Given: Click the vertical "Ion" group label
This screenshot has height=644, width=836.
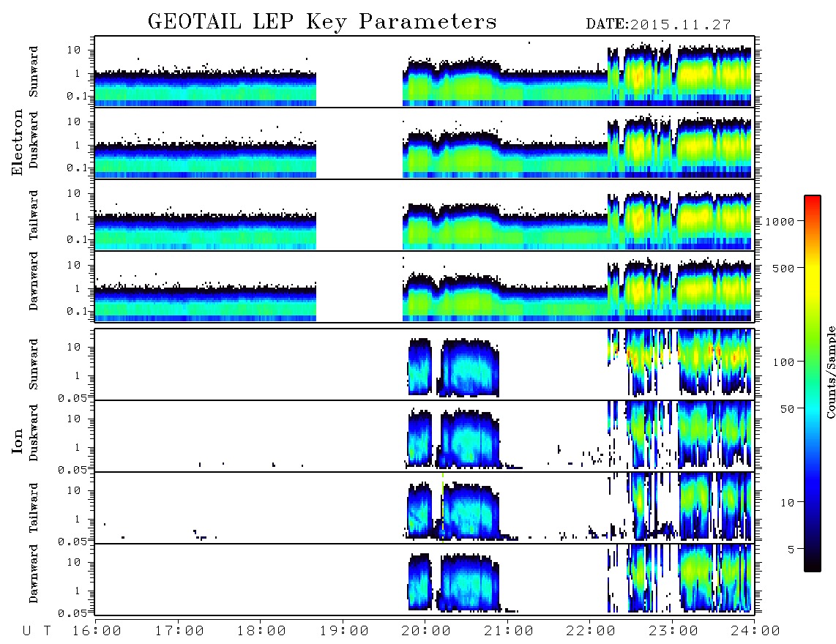Looking at the screenshot, I should 17,441.
